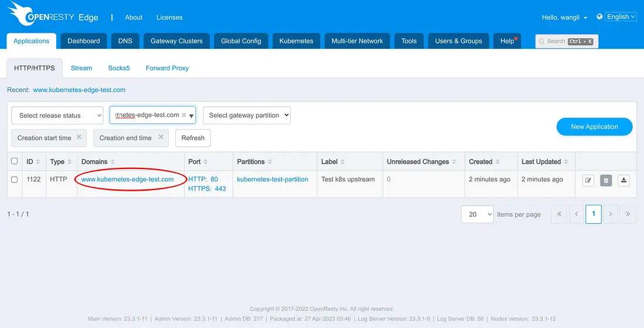Click the OpenResty Edge bird logo
644x328 pixels.
[x=21, y=13]
